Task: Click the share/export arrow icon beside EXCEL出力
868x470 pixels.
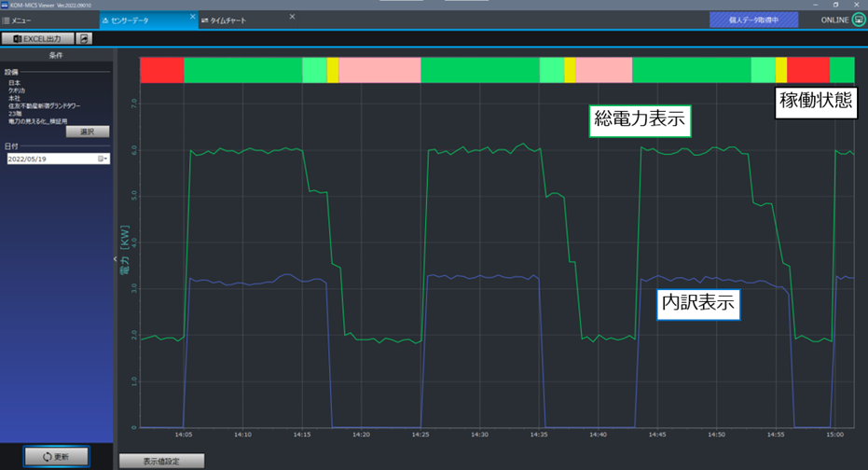Action: click(x=84, y=39)
